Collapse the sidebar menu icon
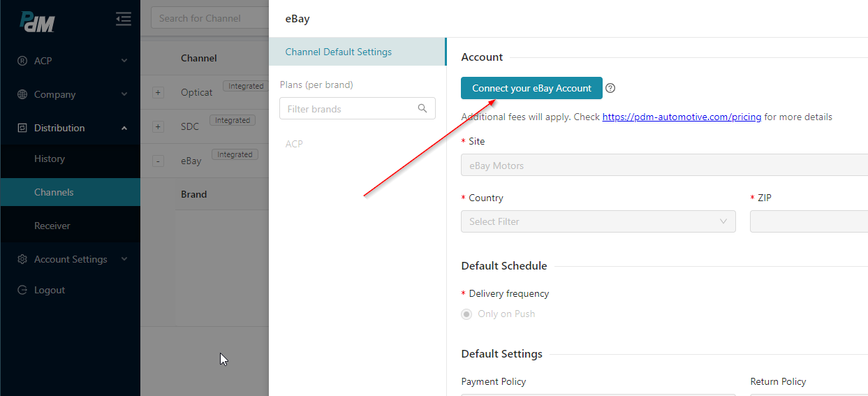The width and height of the screenshot is (868, 396). click(124, 19)
